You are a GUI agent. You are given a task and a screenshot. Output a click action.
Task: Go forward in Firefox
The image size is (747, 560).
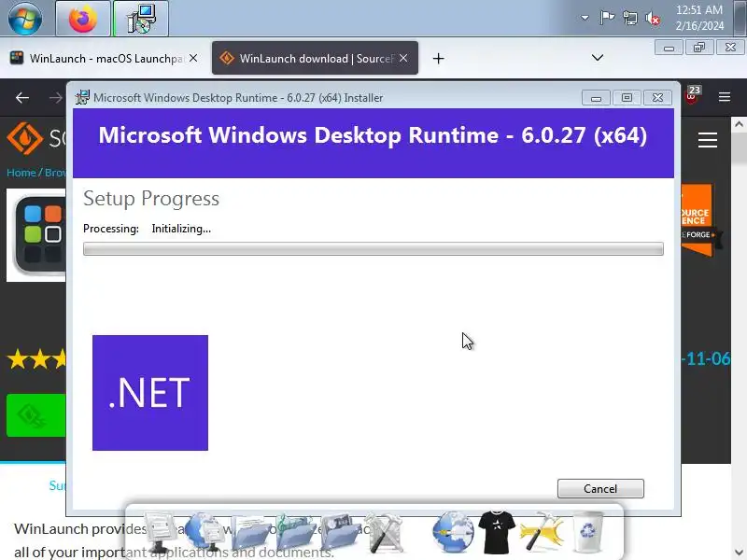point(56,98)
